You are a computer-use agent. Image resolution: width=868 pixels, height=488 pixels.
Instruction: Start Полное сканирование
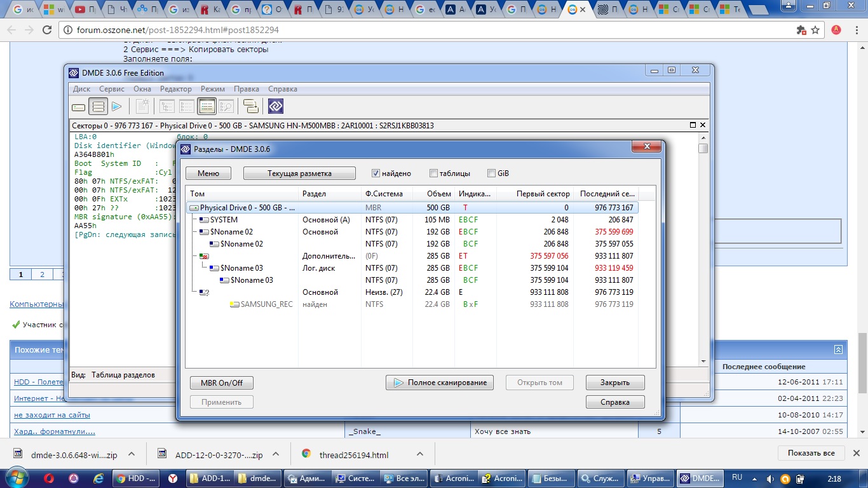440,383
